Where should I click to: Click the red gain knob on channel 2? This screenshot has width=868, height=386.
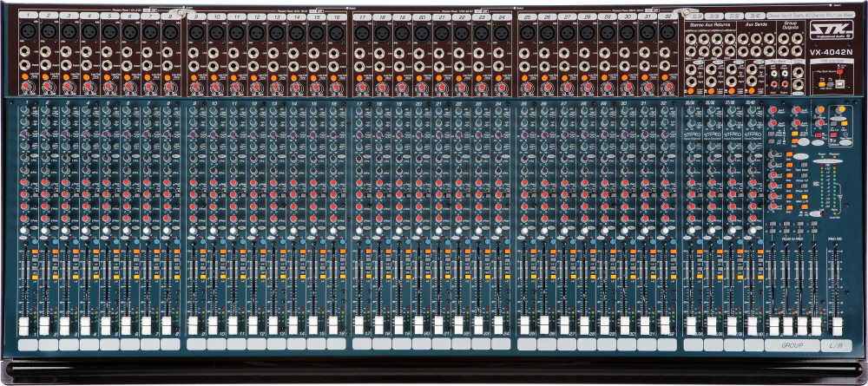pos(47,88)
